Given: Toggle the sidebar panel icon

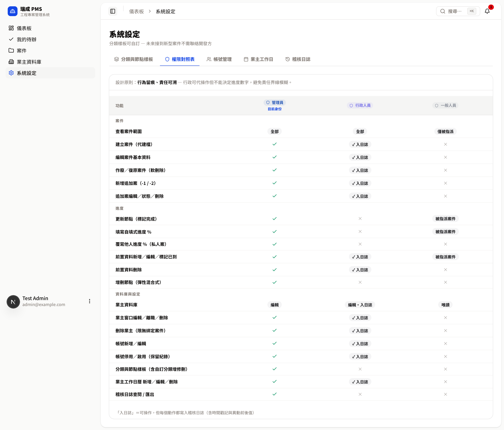Looking at the screenshot, I should click(113, 11).
